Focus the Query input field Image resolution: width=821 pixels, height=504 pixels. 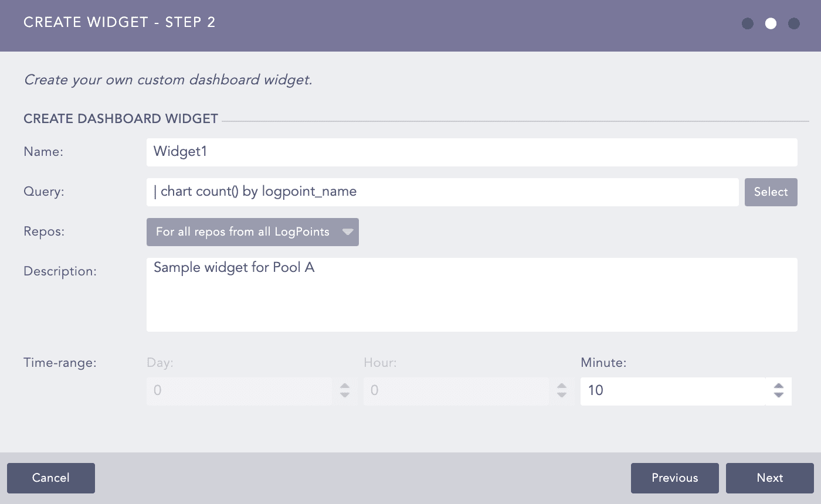tap(442, 192)
